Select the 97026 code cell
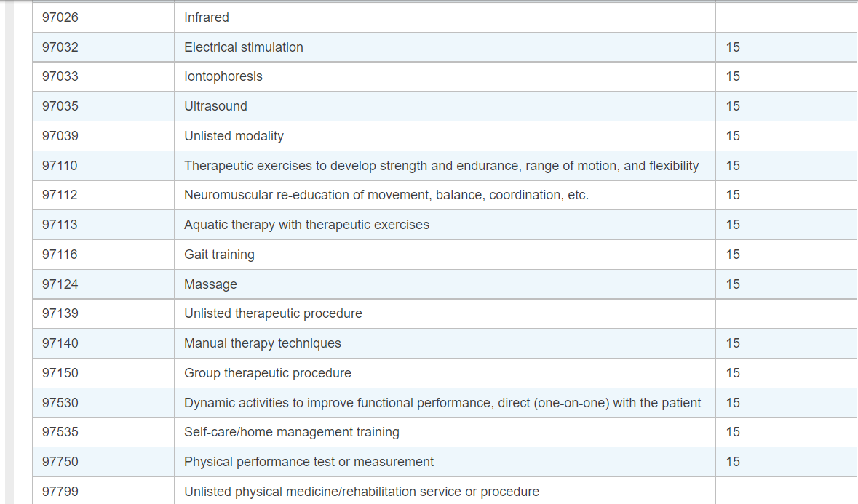This screenshot has width=858, height=504. coord(103,17)
